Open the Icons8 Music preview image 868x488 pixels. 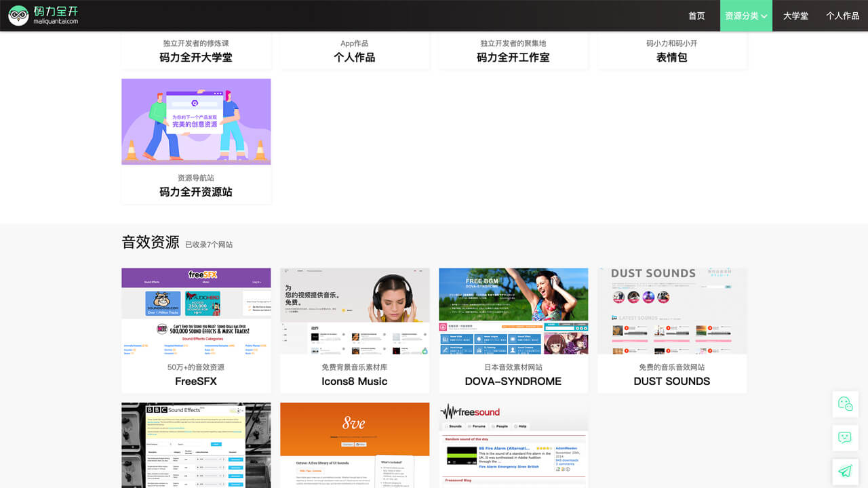355,310
